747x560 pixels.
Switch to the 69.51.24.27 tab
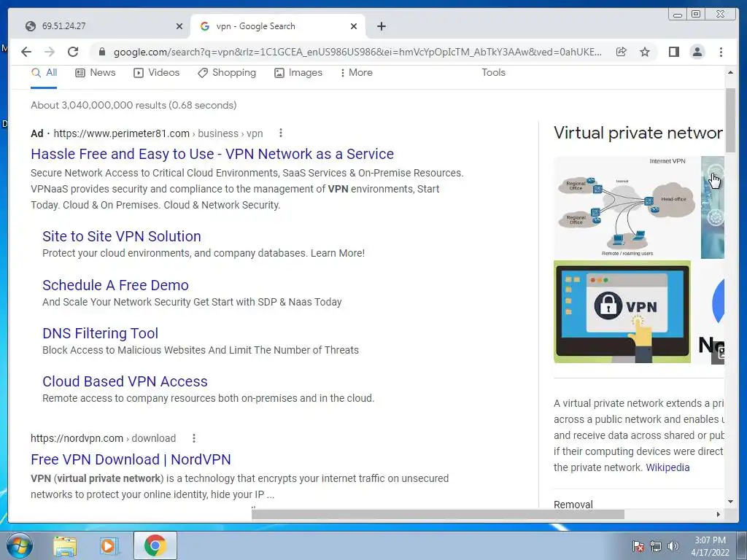(x=98, y=26)
